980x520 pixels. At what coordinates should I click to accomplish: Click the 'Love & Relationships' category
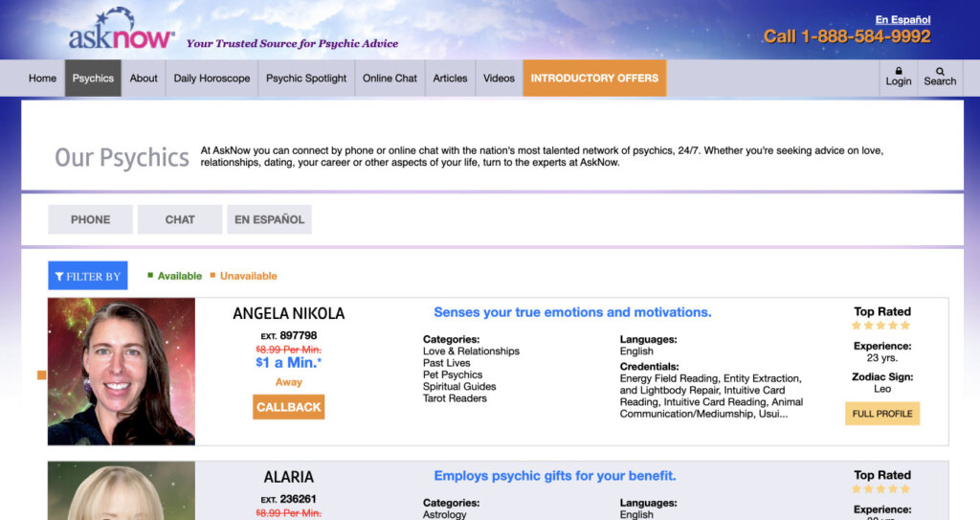click(471, 351)
